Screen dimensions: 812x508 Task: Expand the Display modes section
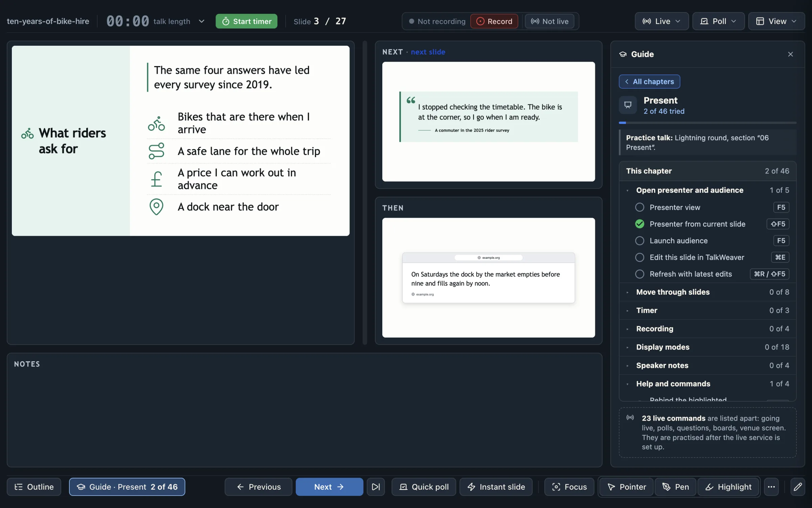[707, 347]
